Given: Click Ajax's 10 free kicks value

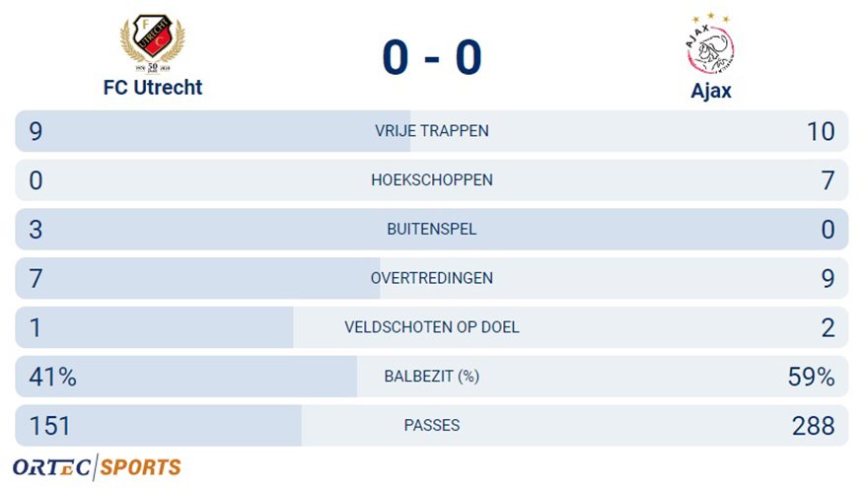Looking at the screenshot, I should (x=821, y=132).
